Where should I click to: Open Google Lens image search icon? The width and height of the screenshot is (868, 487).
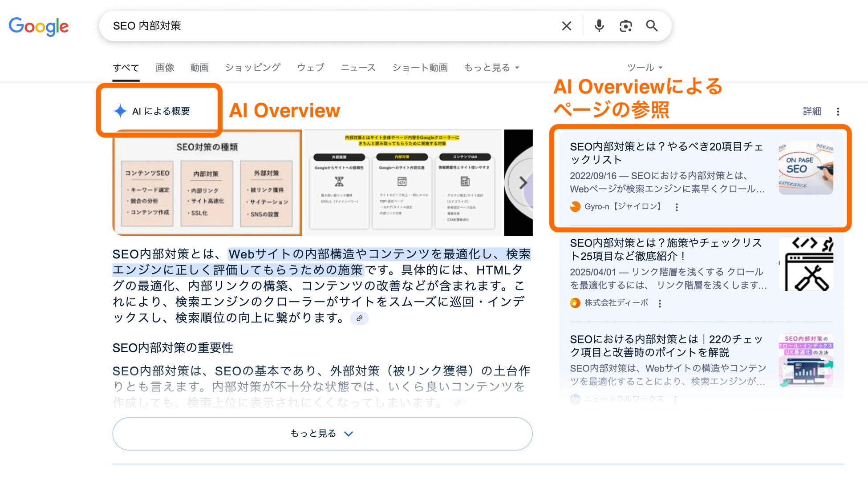pos(625,26)
